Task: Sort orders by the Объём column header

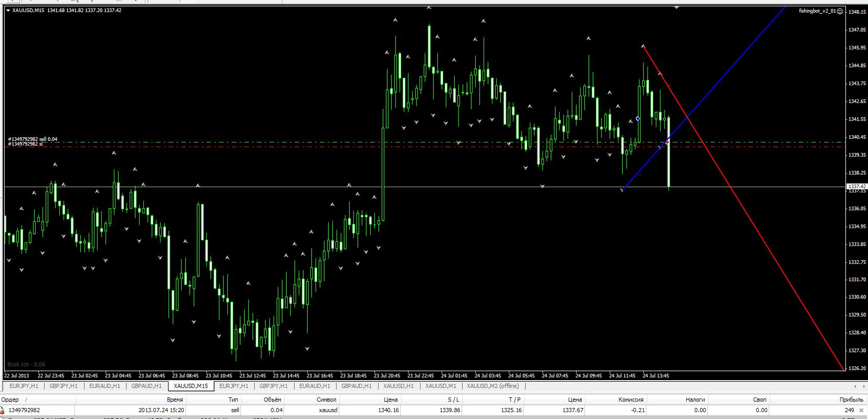Action: (263, 400)
